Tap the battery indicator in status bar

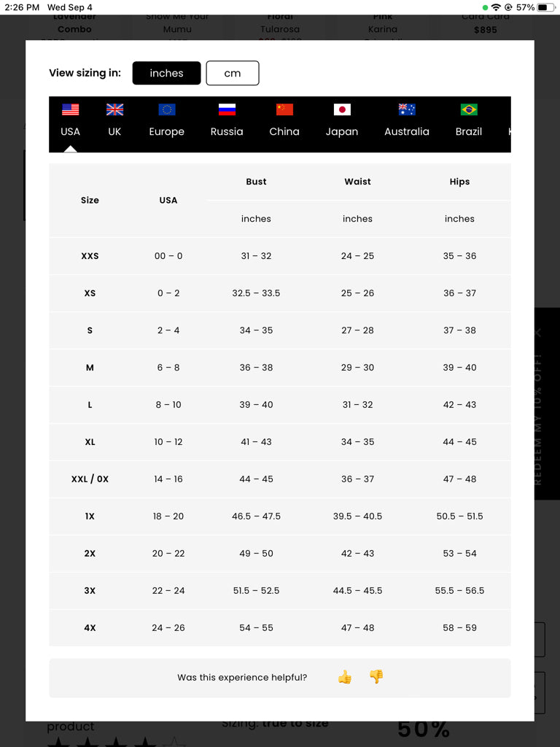(x=546, y=7)
